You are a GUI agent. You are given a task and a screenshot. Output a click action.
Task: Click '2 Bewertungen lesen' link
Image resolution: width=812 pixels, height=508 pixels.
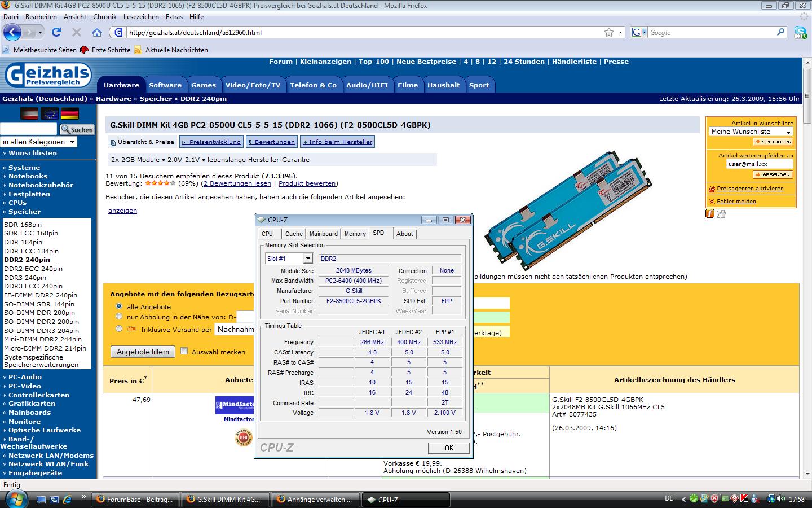coord(237,183)
